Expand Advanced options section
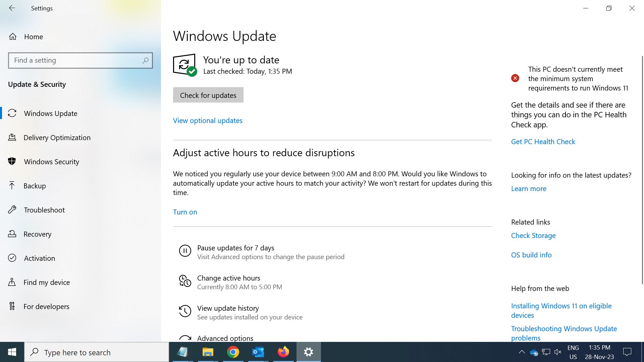 [225, 338]
